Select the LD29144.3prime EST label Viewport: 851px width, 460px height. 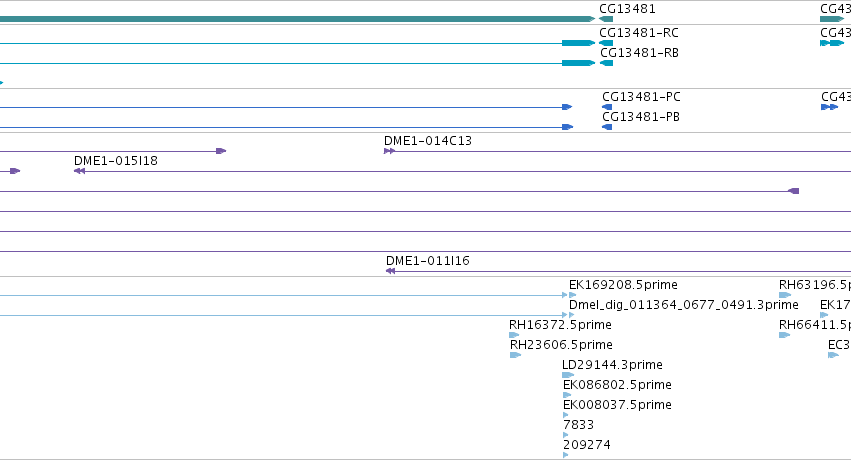[612, 365]
